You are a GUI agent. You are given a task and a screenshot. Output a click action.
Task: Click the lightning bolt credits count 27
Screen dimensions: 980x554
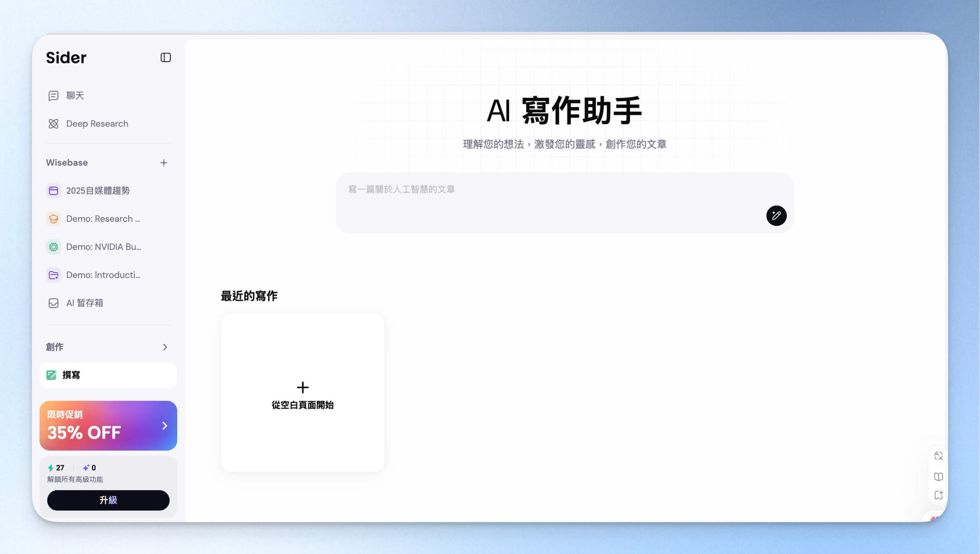(56, 467)
